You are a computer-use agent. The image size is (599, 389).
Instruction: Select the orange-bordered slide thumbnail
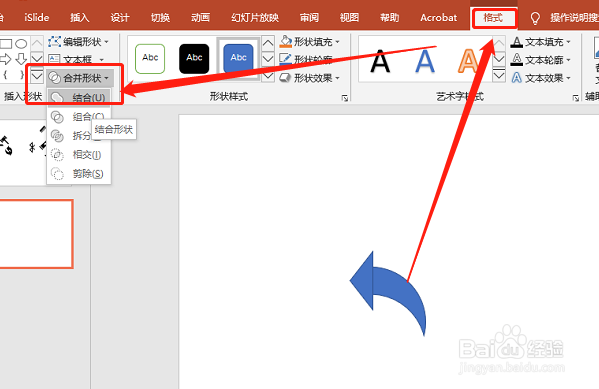point(36,234)
